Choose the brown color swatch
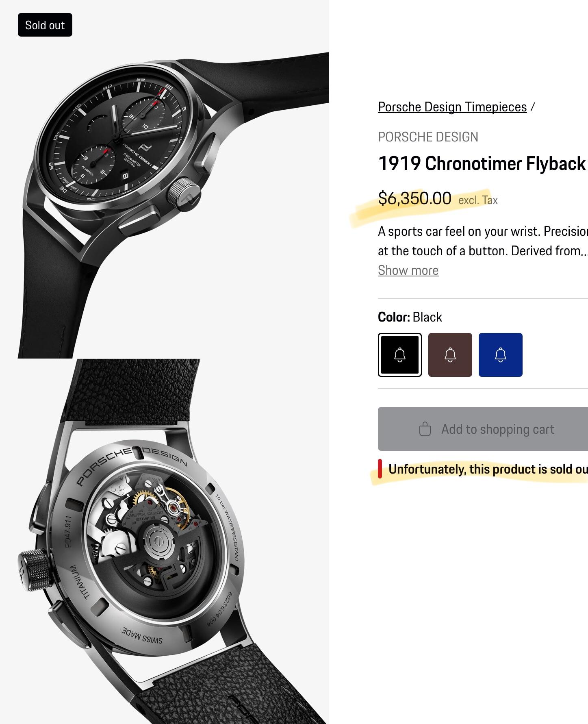 (450, 355)
